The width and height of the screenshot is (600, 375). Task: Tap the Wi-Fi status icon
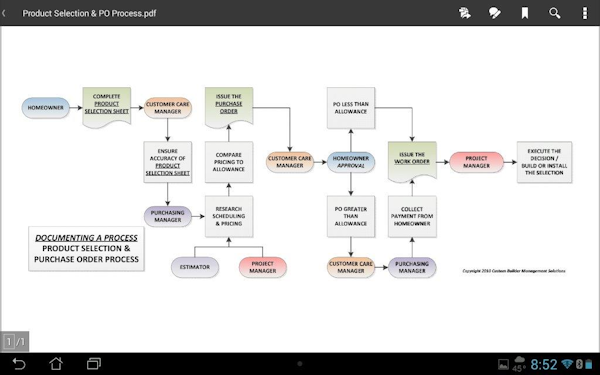[567, 364]
